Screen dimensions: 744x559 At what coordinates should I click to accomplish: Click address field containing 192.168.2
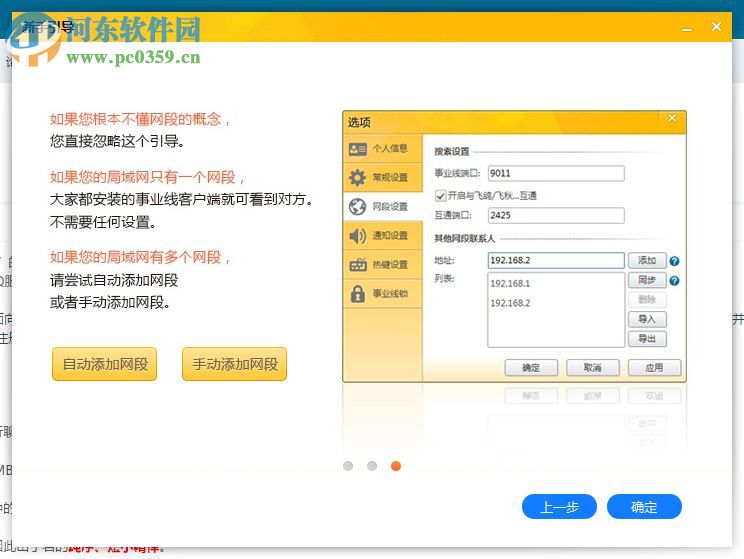(x=556, y=260)
